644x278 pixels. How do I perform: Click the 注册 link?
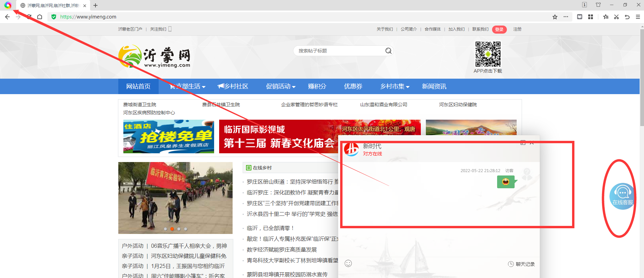coord(517,29)
